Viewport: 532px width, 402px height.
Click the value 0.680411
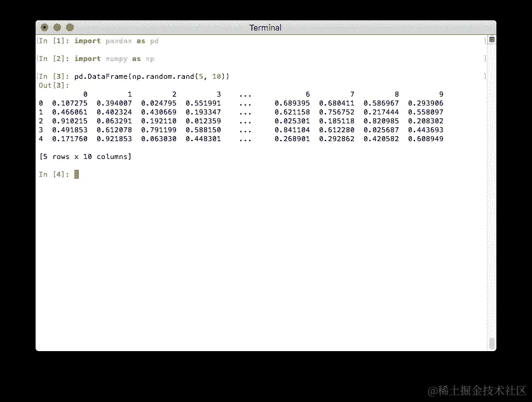point(337,103)
